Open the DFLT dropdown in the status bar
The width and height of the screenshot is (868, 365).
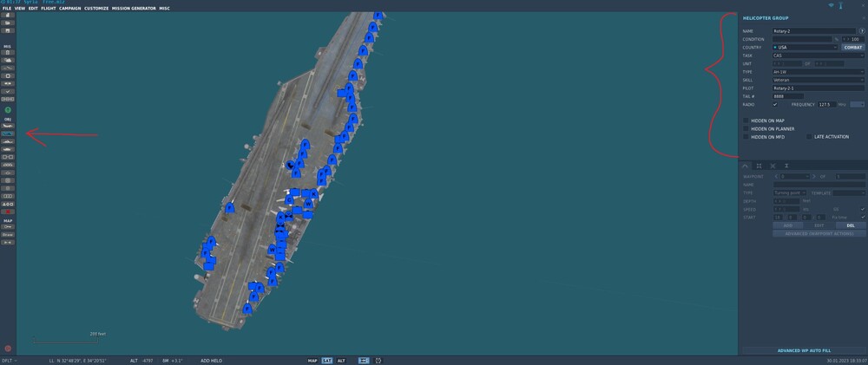point(10,361)
